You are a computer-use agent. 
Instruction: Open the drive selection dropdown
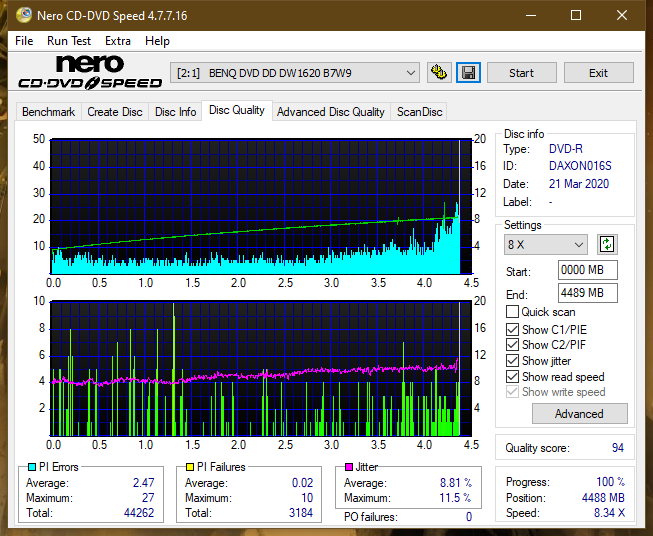click(x=294, y=73)
